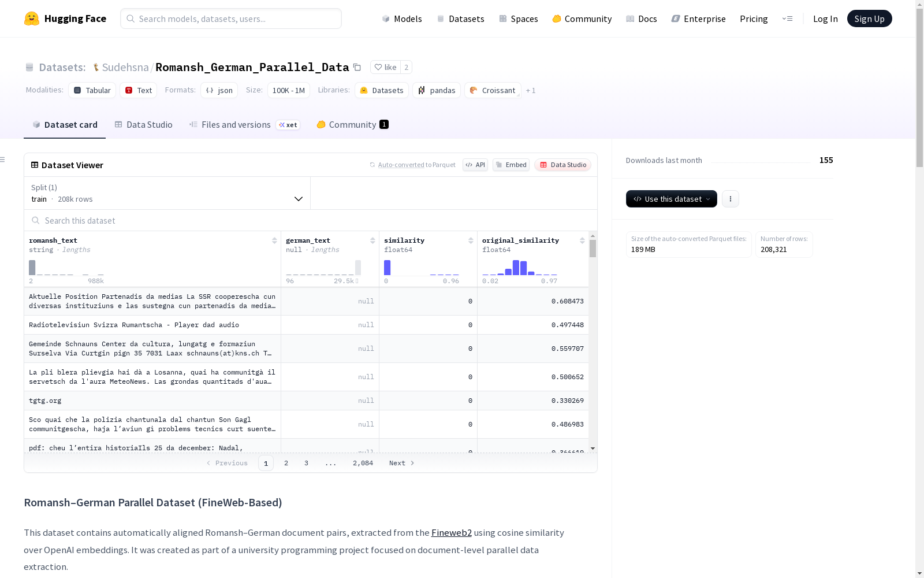This screenshot has height=578, width=924.
Task: Click the Fineweb2 link
Action: pos(452,533)
